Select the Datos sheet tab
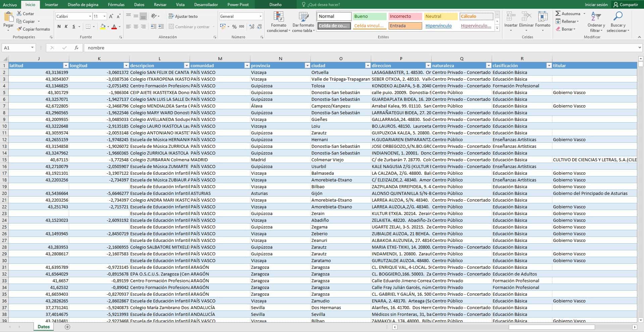 click(43, 326)
